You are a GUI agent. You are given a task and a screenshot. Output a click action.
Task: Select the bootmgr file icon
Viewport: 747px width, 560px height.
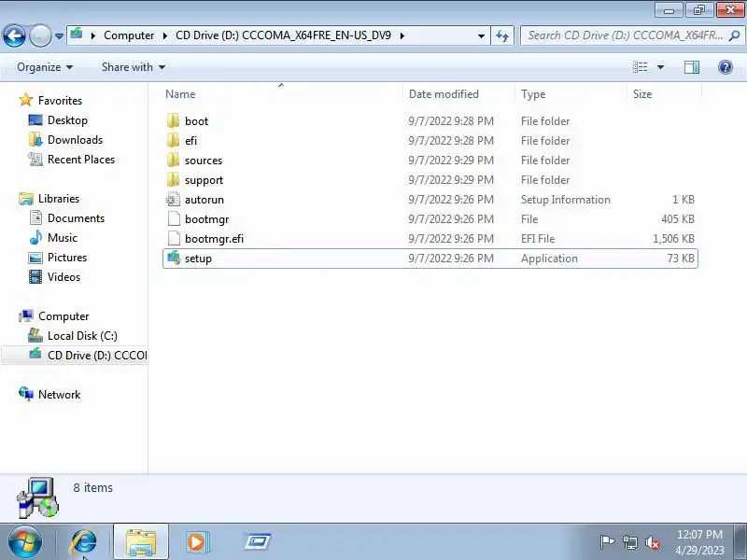click(x=174, y=218)
